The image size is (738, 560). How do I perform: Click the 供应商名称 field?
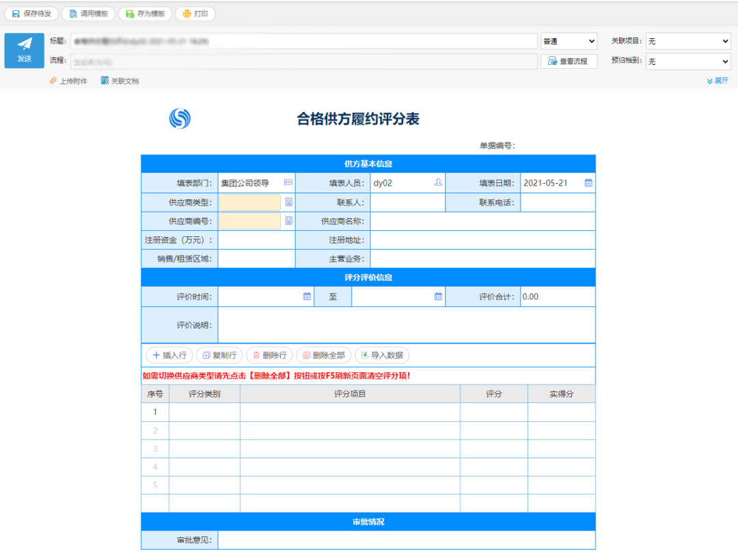pos(483,221)
